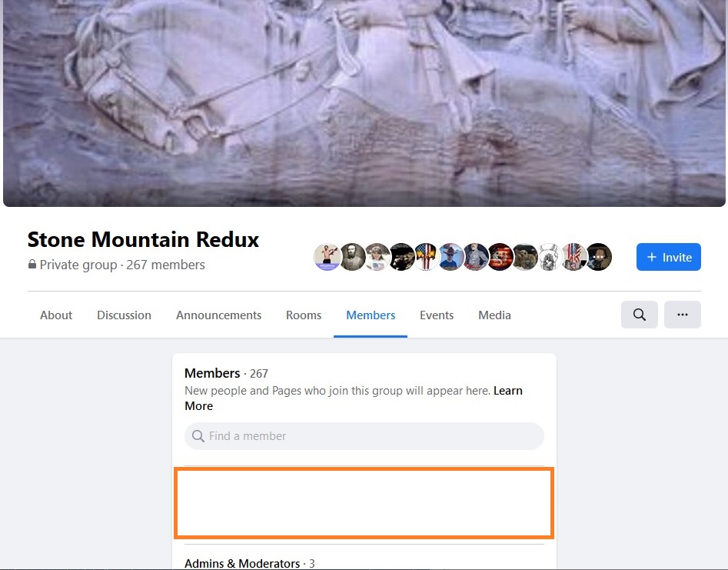Open the three-dots more options menu
The image size is (728, 570).
pyautogui.click(x=683, y=315)
